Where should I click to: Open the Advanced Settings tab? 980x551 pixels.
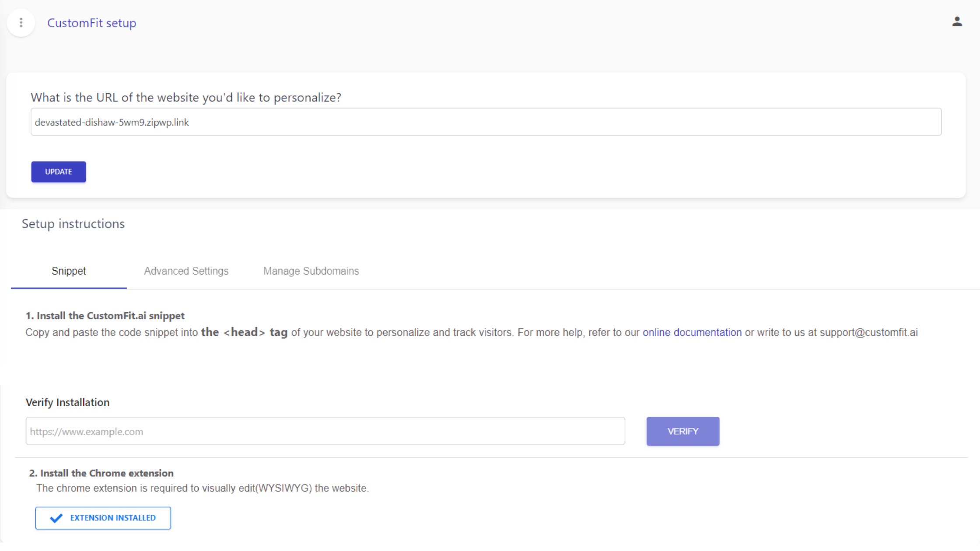coord(186,271)
